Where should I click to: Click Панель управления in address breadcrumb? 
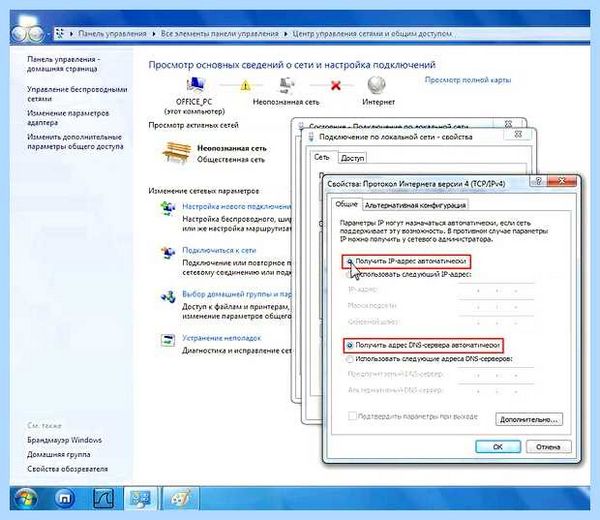click(112, 34)
